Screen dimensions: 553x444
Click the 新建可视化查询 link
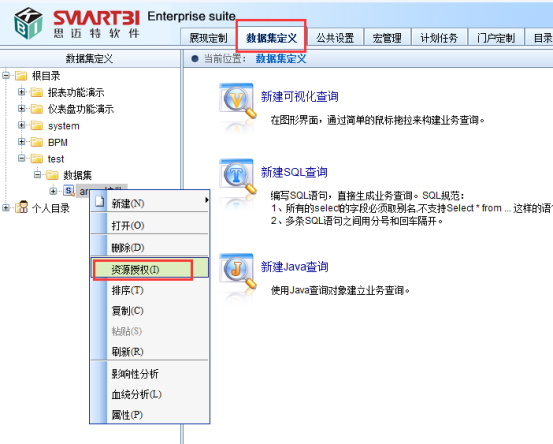(x=299, y=96)
